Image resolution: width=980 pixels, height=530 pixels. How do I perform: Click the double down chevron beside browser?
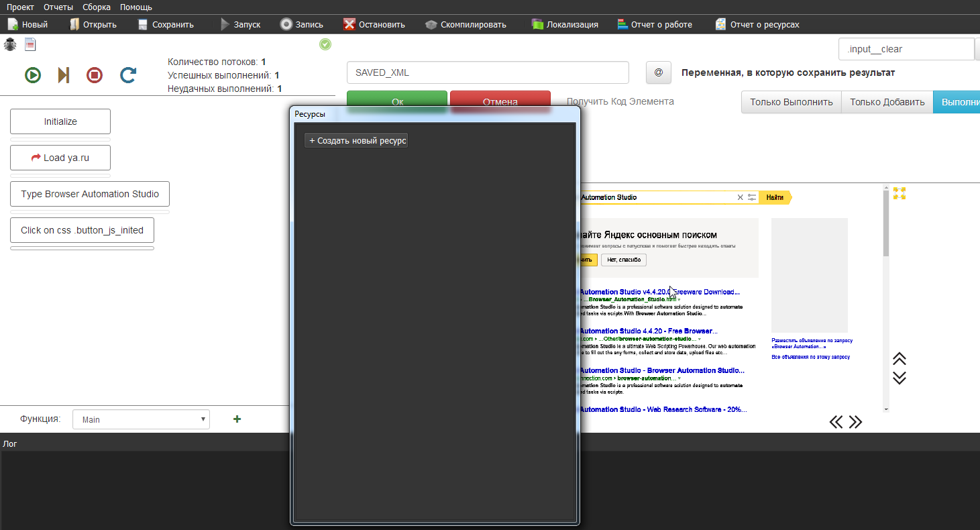click(900, 378)
